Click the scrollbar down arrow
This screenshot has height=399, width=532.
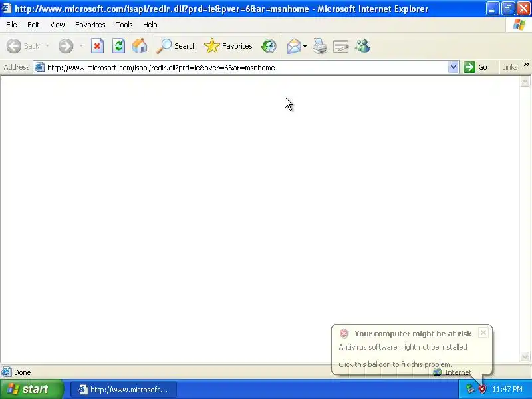(525, 357)
